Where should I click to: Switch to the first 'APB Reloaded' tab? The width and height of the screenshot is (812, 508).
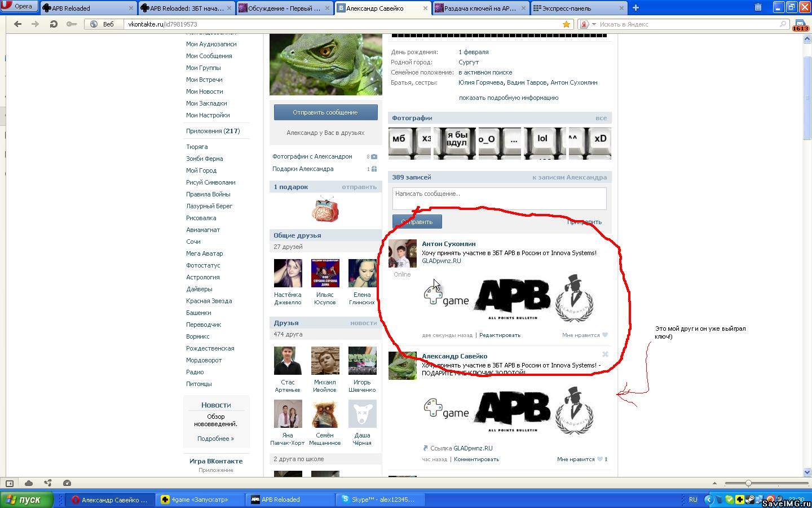point(89,8)
